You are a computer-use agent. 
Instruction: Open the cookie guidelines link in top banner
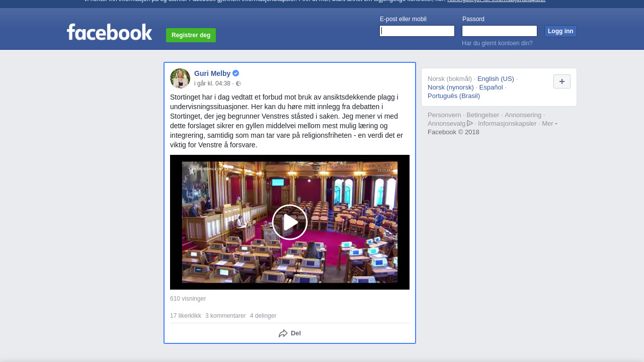click(x=496, y=2)
